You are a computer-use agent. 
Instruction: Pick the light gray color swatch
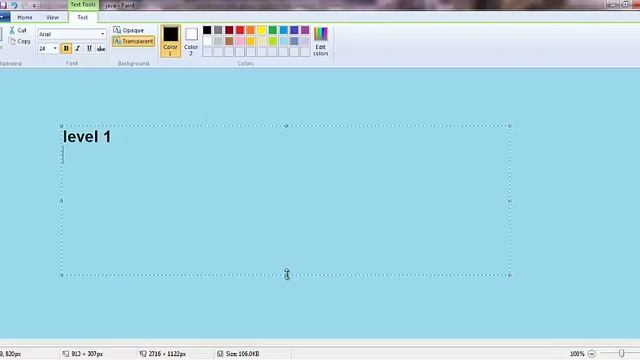coord(218,41)
